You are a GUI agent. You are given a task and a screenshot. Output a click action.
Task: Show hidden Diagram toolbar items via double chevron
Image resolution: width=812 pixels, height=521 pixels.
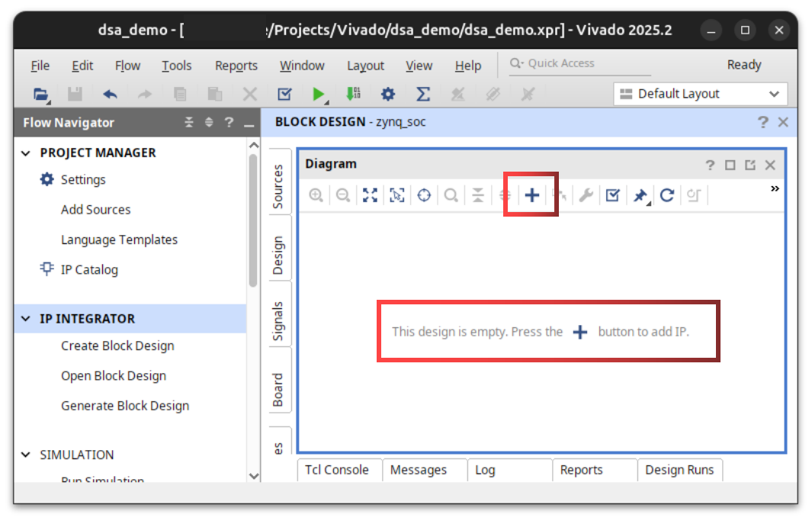[x=775, y=188]
